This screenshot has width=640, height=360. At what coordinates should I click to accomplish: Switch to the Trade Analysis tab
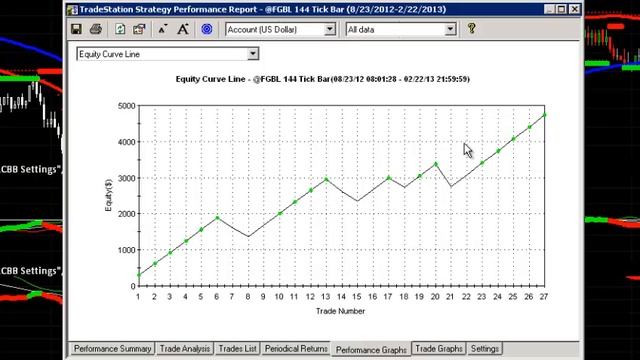(x=185, y=349)
